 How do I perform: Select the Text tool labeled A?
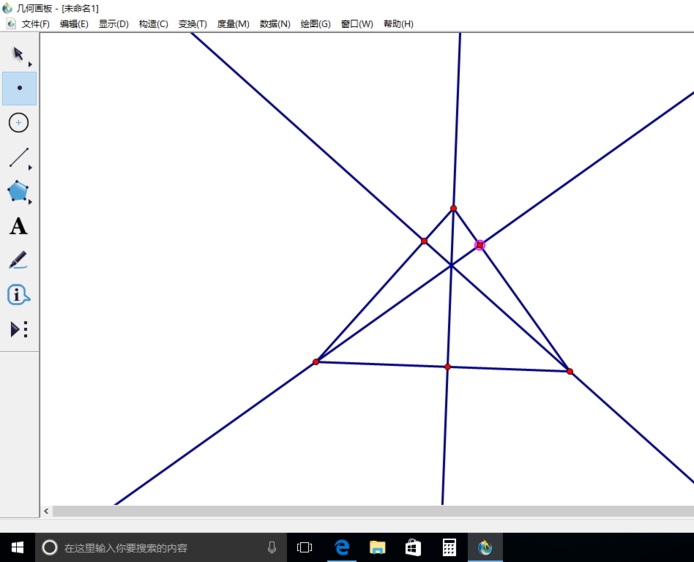(18, 227)
